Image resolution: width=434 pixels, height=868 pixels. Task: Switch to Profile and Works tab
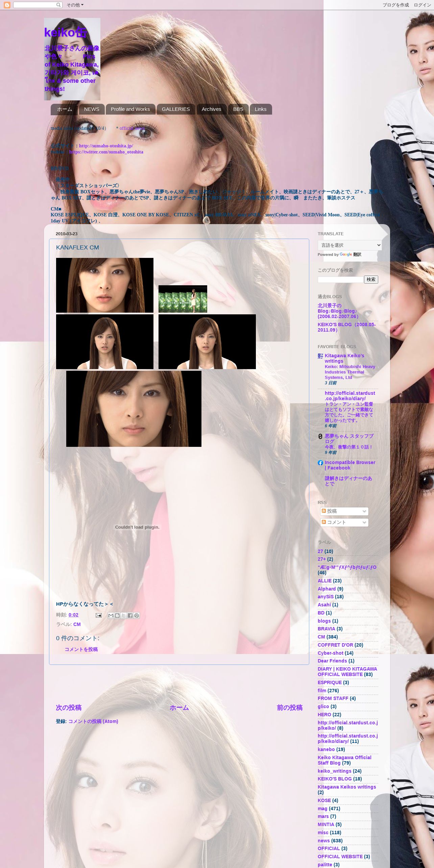pyautogui.click(x=130, y=109)
